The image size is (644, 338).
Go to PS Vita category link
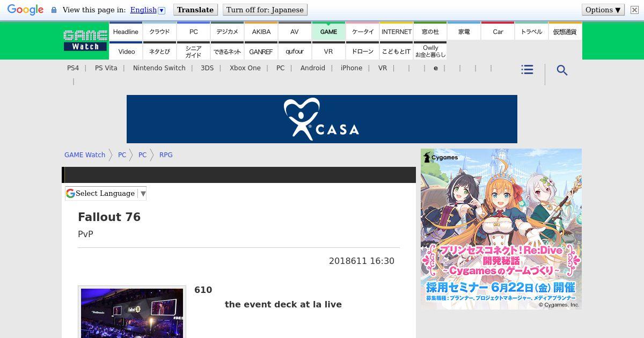106,68
